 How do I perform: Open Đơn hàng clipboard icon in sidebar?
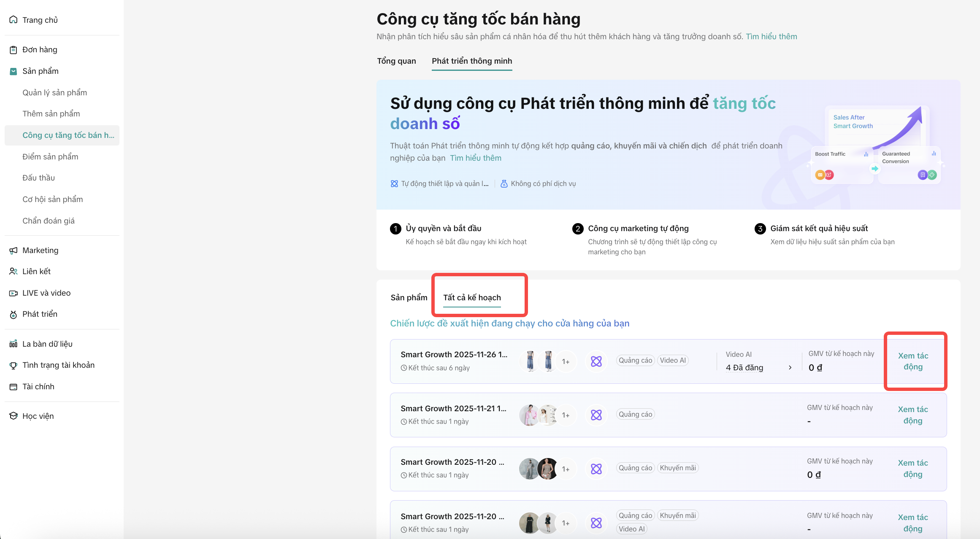(x=14, y=50)
